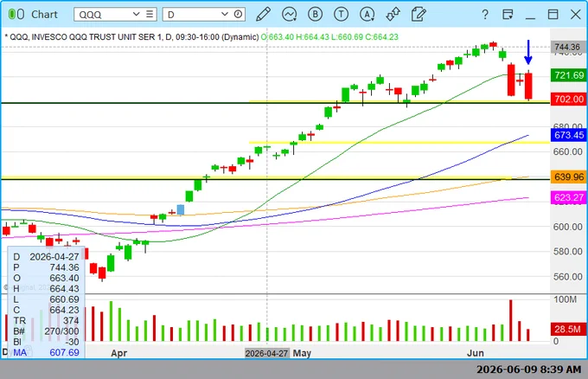This screenshot has height=379, width=588.
Task: Click the TR 374 row in data box
Action: click(46, 320)
